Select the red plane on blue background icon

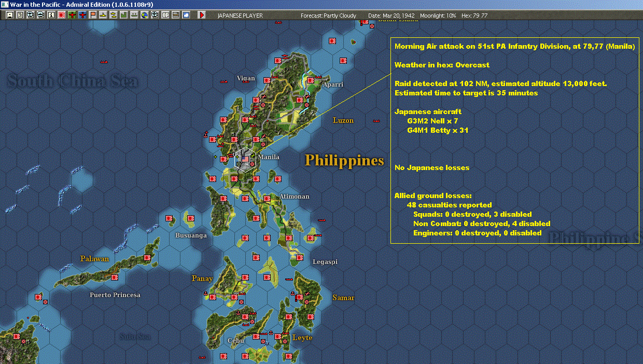tap(82, 15)
